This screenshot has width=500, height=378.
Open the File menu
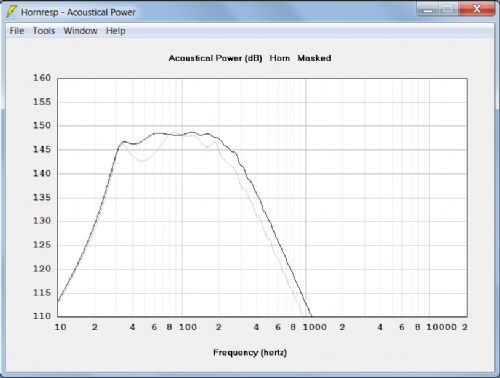tap(17, 31)
